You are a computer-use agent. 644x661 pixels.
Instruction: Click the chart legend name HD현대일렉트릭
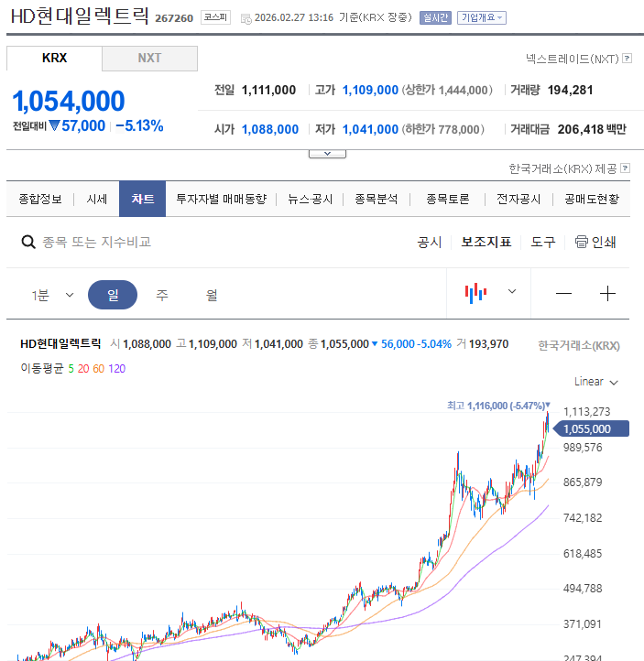(60, 343)
